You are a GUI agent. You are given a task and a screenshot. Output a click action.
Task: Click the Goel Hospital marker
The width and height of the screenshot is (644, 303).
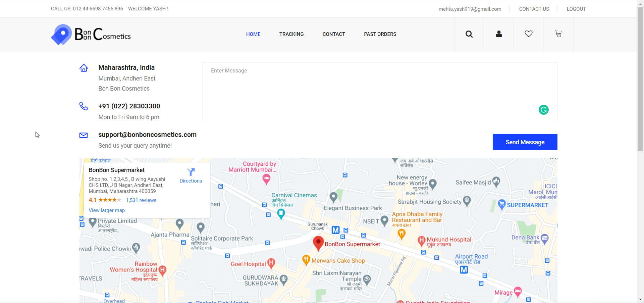(x=271, y=263)
